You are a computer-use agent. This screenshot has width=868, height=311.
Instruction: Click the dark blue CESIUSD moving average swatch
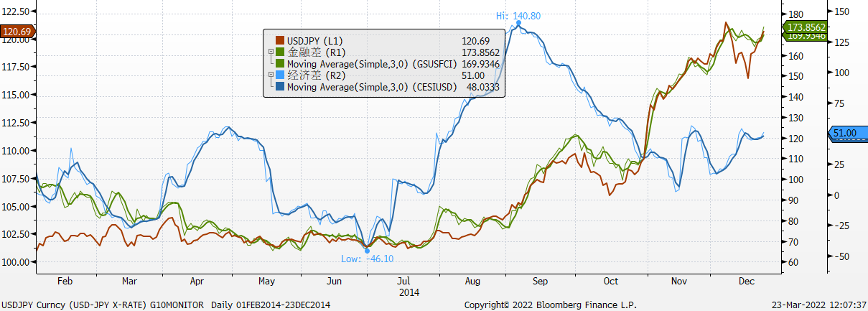coord(281,87)
